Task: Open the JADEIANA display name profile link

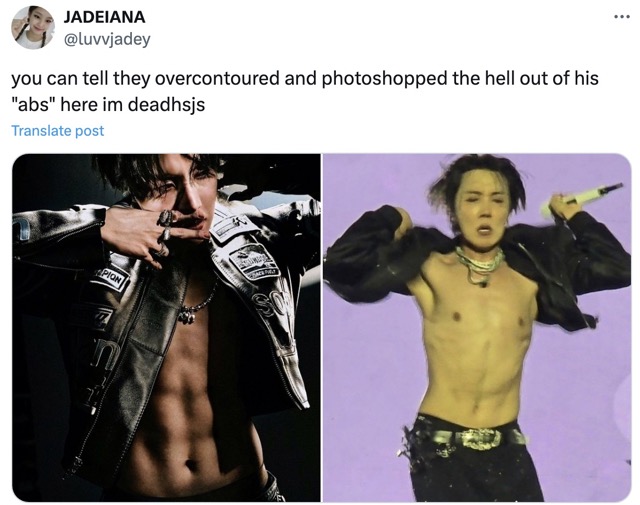Action: [104, 17]
